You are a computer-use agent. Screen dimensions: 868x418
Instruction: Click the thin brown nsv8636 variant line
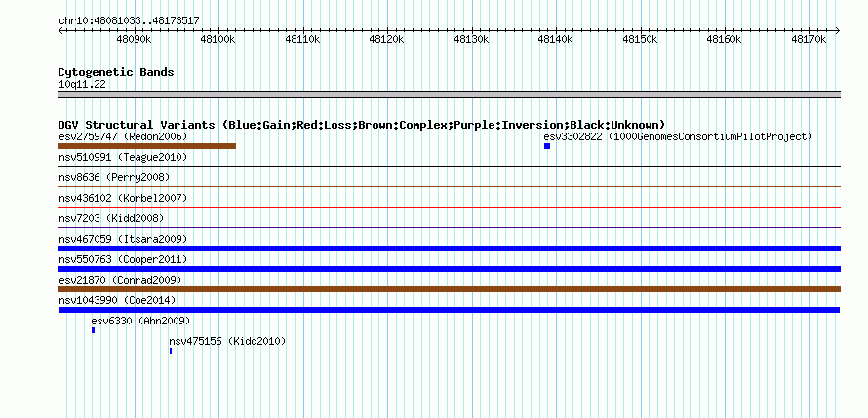(449, 186)
